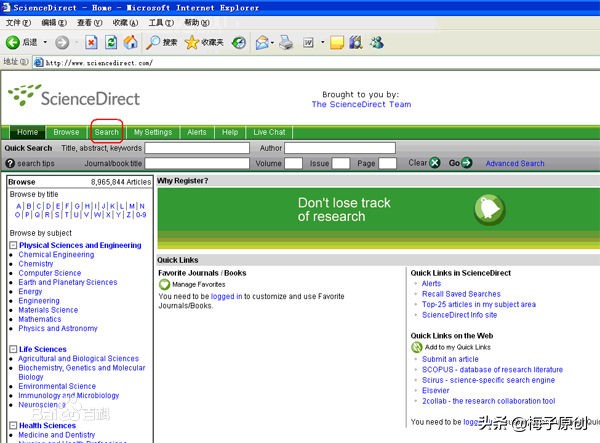The height and width of the screenshot is (443, 600).
Task: Click the History/media globe toolbar icon
Action: click(239, 42)
